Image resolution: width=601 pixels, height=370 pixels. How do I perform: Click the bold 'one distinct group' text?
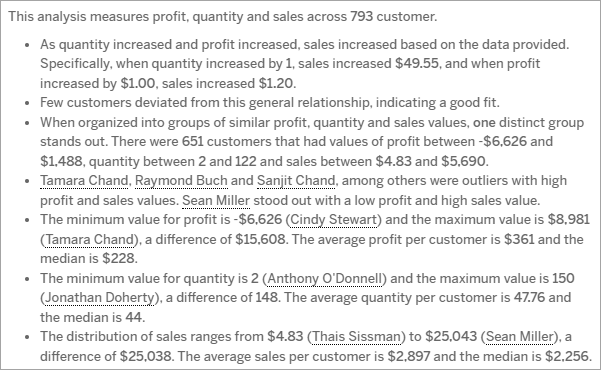coord(528,122)
